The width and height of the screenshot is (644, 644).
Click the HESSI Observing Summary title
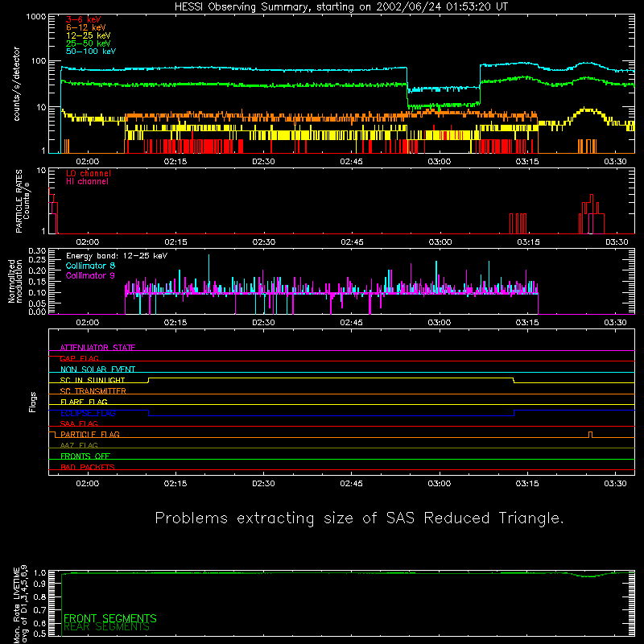[x=341, y=7]
